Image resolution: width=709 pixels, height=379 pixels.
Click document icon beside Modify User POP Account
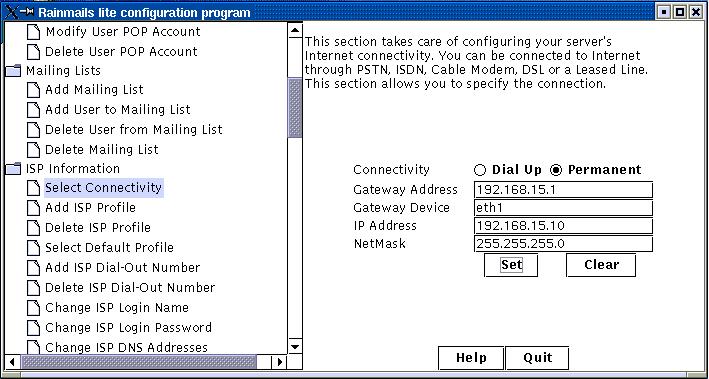(x=33, y=32)
